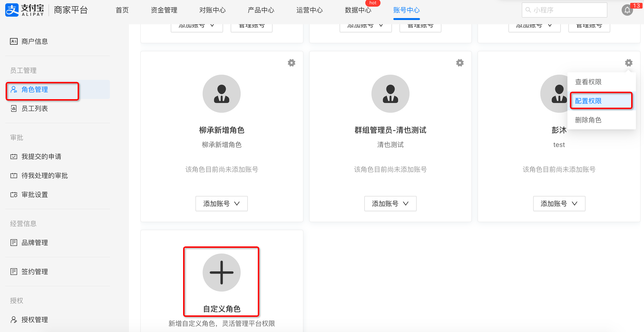This screenshot has width=644, height=332.
Task: Choose 删除角色 in the popup menu
Action: tap(588, 120)
